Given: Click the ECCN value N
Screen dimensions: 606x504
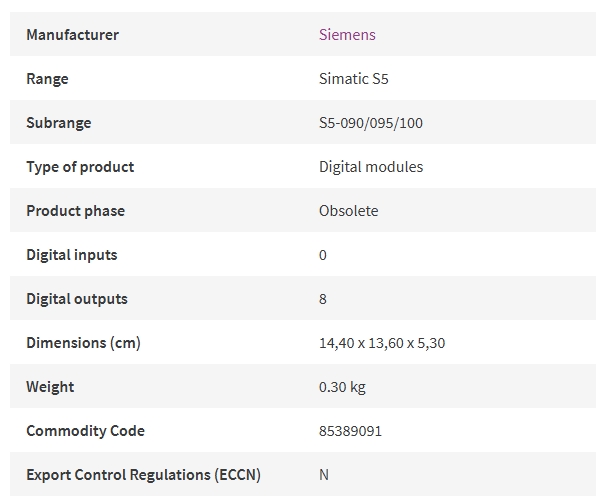Looking at the screenshot, I should (x=324, y=475).
